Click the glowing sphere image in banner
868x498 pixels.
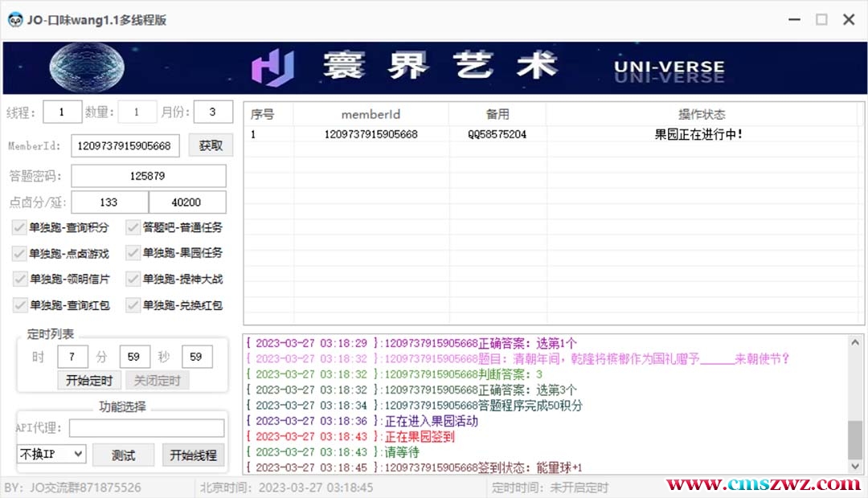click(x=87, y=67)
